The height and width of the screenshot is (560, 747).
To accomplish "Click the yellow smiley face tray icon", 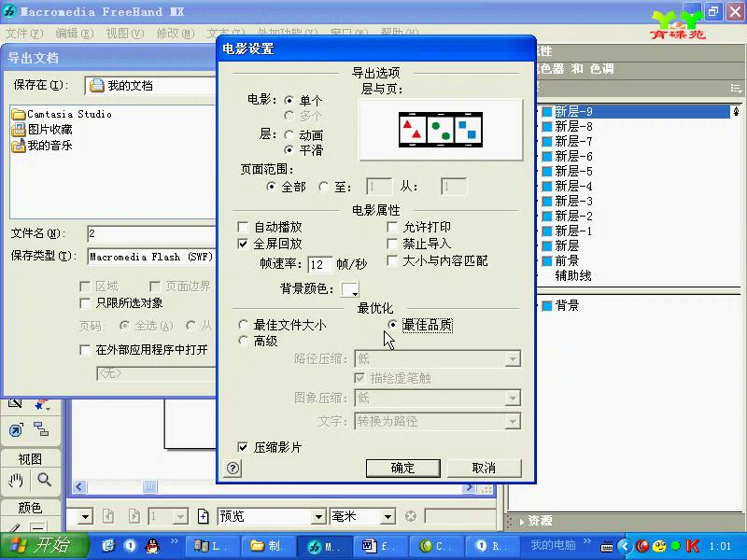I will 659,546.
